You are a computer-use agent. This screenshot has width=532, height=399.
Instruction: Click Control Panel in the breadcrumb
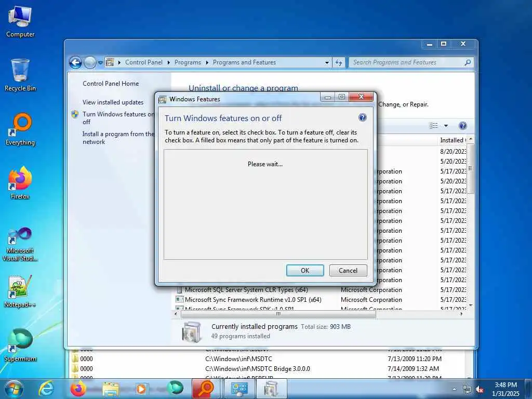(x=143, y=62)
